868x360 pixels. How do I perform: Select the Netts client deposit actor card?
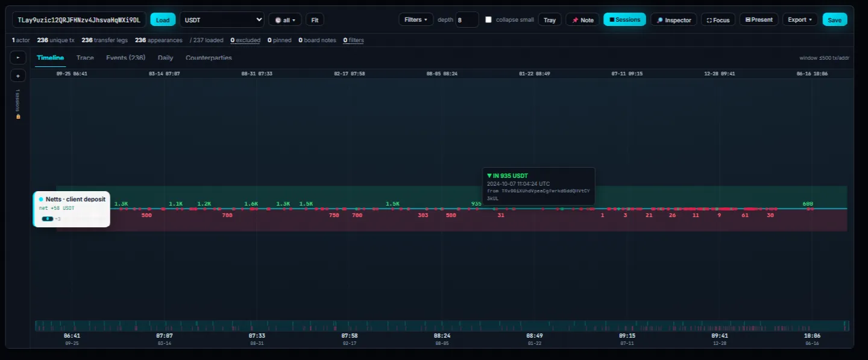(71, 209)
